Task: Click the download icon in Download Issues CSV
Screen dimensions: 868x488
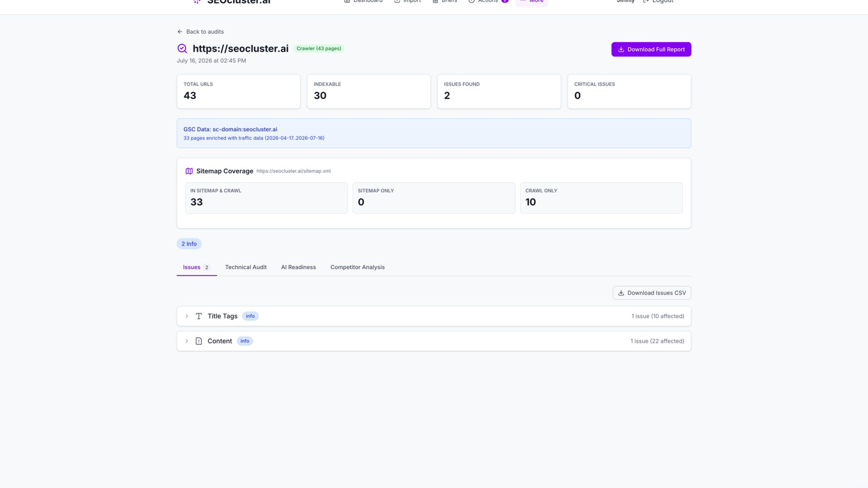Action: tap(621, 293)
